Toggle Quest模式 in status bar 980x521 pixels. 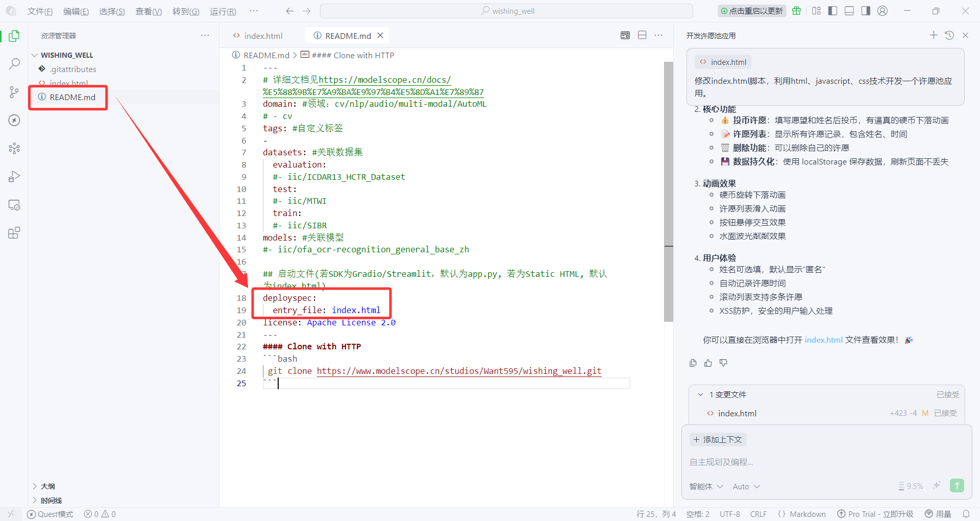[50, 514]
